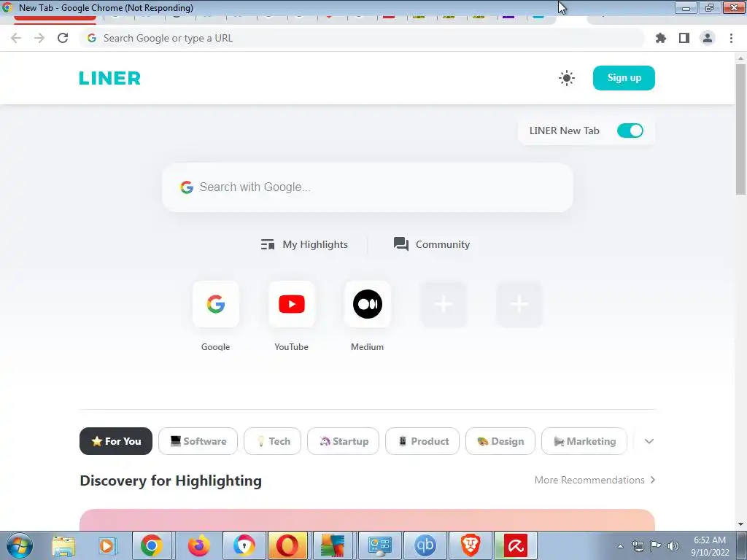Open the Chrome profile avatar
747x560 pixels.
tap(708, 38)
